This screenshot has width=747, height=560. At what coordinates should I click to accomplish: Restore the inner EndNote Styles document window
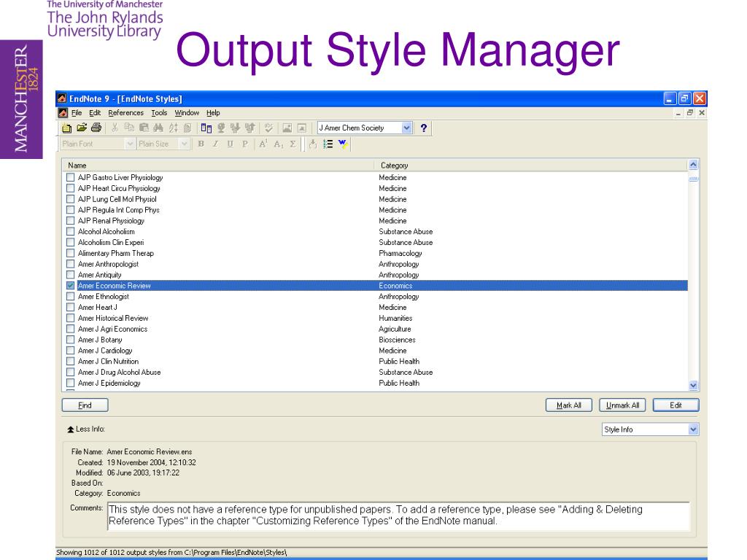point(690,113)
